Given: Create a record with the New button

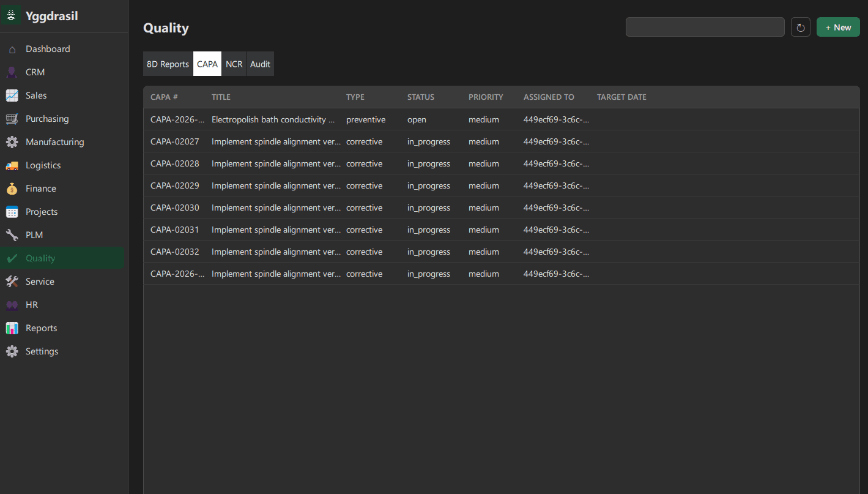Looking at the screenshot, I should coord(837,27).
